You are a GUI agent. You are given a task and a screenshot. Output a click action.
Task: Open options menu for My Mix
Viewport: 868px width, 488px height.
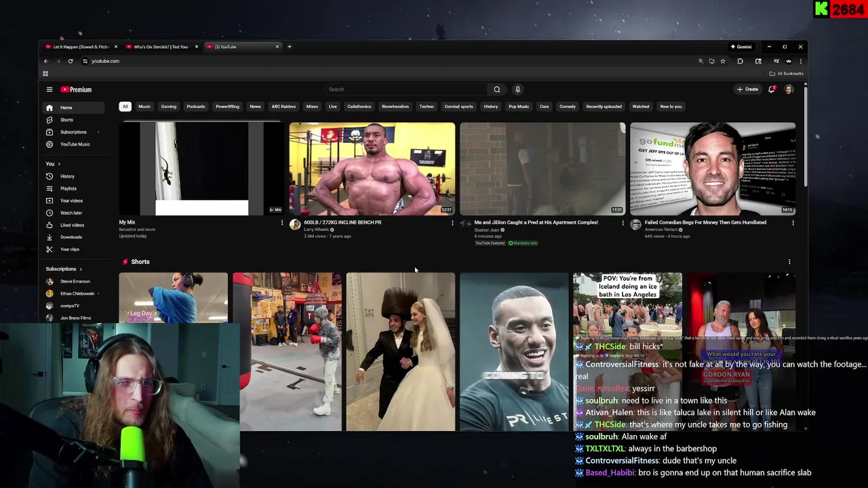tap(282, 223)
